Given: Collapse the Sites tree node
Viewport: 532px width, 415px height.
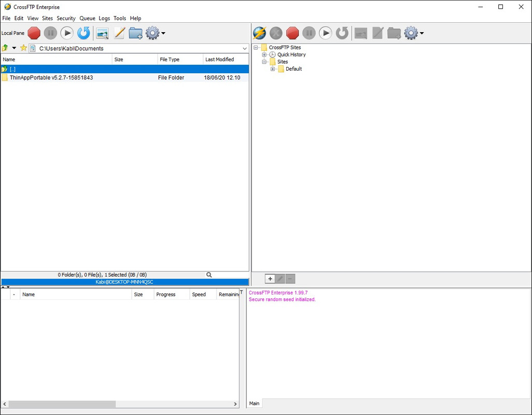Looking at the screenshot, I should (x=264, y=62).
